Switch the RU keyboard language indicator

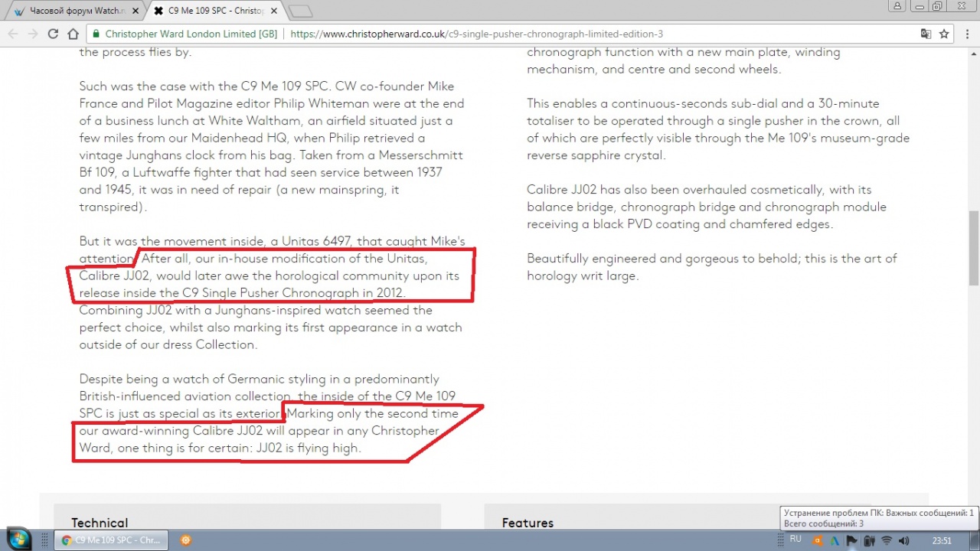coord(795,540)
